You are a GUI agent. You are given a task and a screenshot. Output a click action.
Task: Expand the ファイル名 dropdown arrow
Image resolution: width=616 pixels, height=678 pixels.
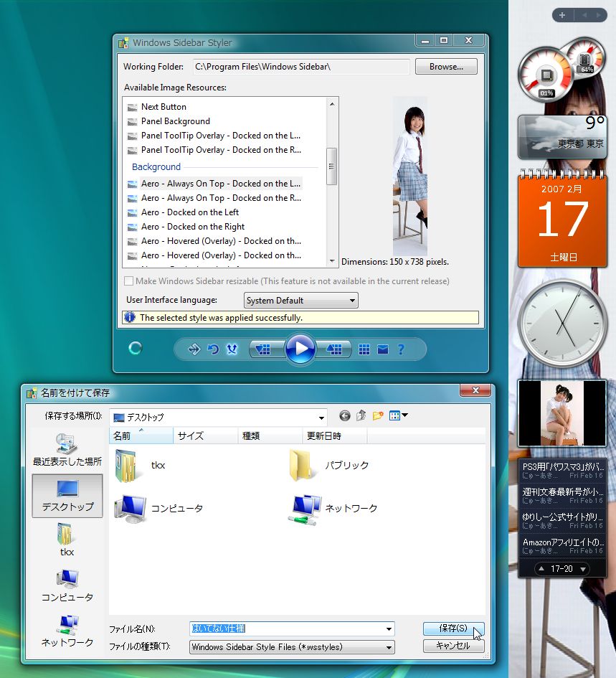pos(389,628)
